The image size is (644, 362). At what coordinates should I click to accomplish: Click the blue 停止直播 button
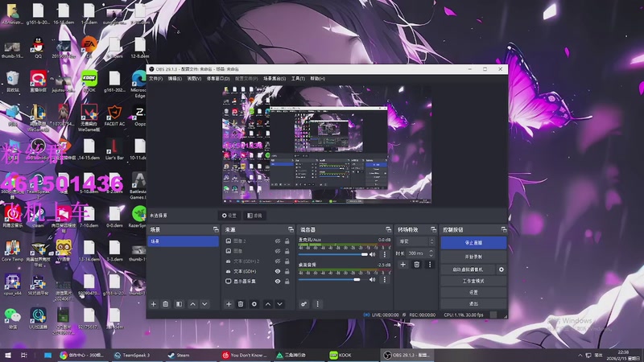473,243
